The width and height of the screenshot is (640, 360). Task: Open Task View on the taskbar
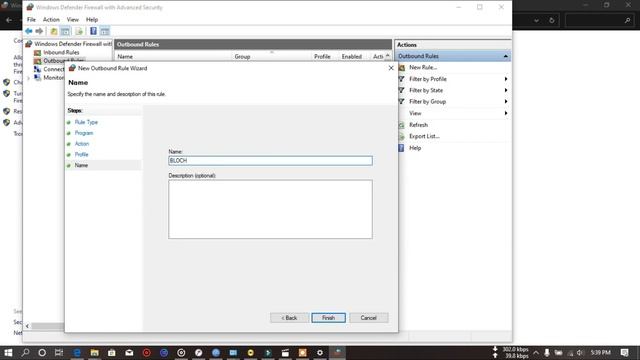(x=59, y=352)
